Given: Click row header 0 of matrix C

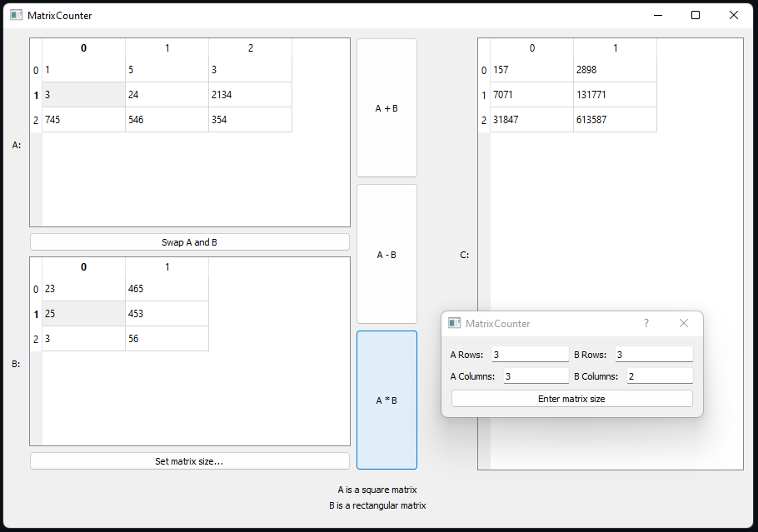Looking at the screenshot, I should pyautogui.click(x=484, y=70).
